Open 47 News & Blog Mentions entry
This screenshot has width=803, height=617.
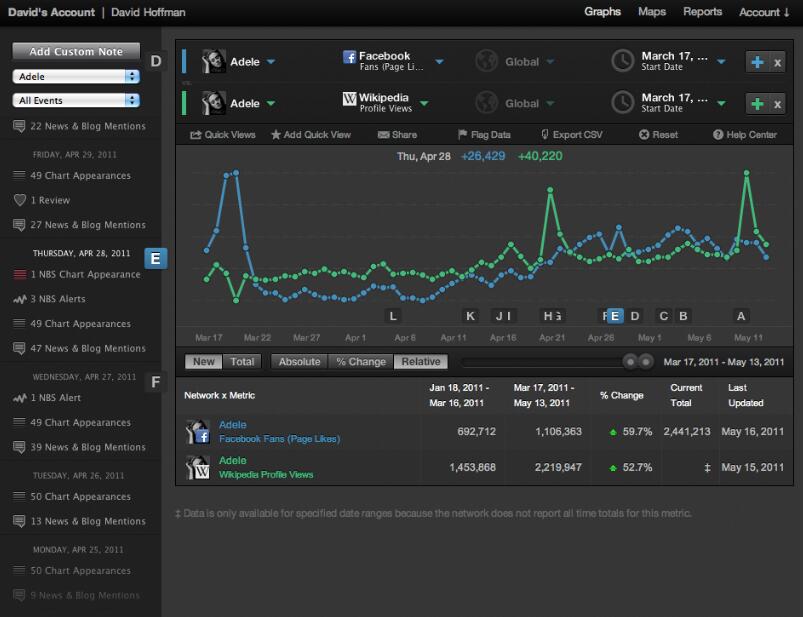[x=79, y=349]
